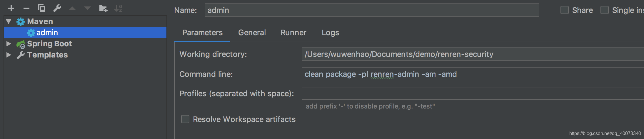Image resolution: width=644 pixels, height=139 pixels.
Task: Expand the Templates node
Action: [9, 55]
